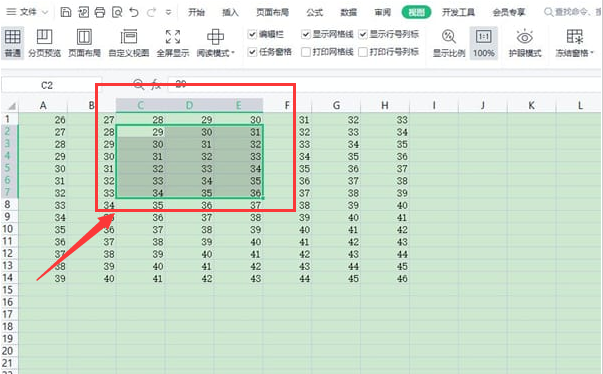Click the Name Box showing C2
This screenshot has height=374, width=603.
[52, 85]
